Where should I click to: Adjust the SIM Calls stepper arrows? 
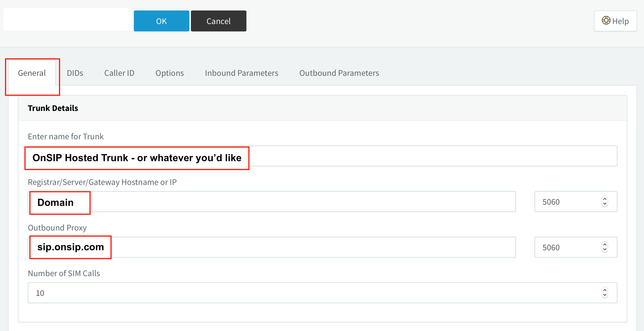coord(605,293)
